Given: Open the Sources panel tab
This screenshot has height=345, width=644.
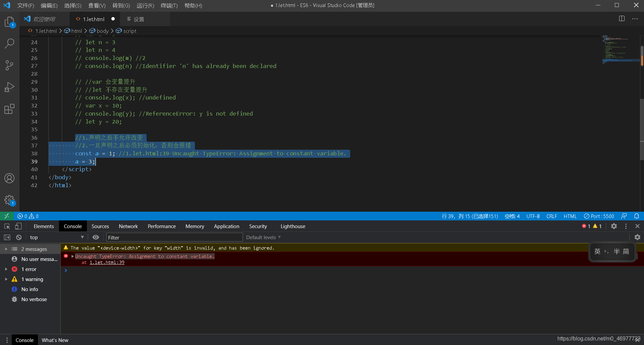Looking at the screenshot, I should click(x=100, y=226).
